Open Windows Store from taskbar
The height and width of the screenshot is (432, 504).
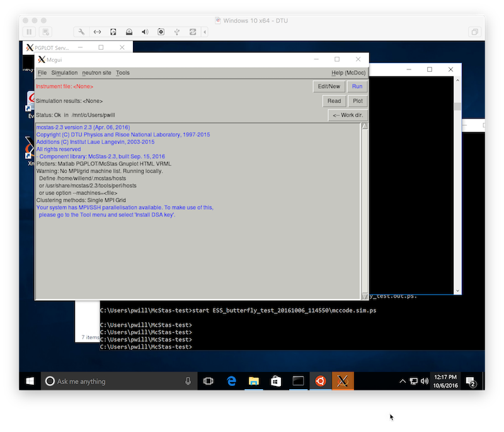(275, 382)
